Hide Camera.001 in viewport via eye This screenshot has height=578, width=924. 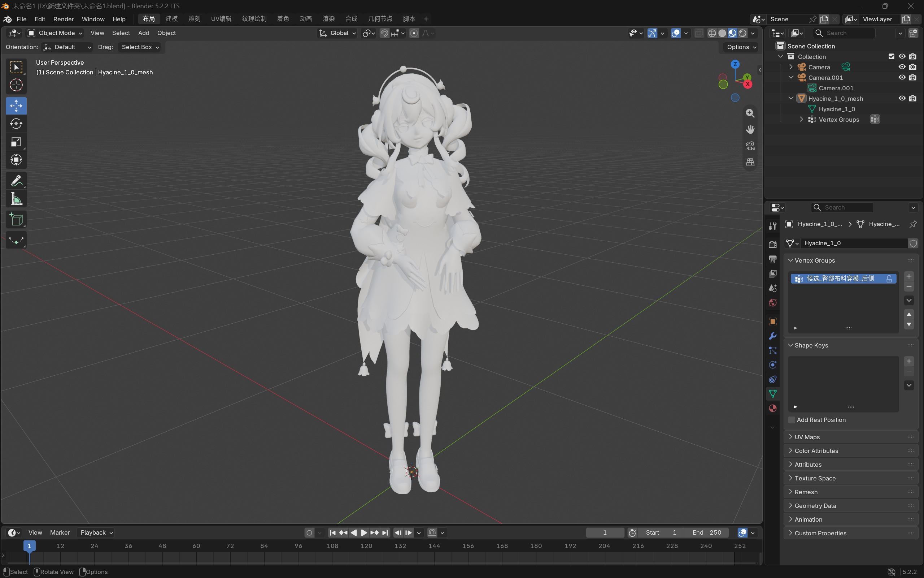pyautogui.click(x=902, y=77)
